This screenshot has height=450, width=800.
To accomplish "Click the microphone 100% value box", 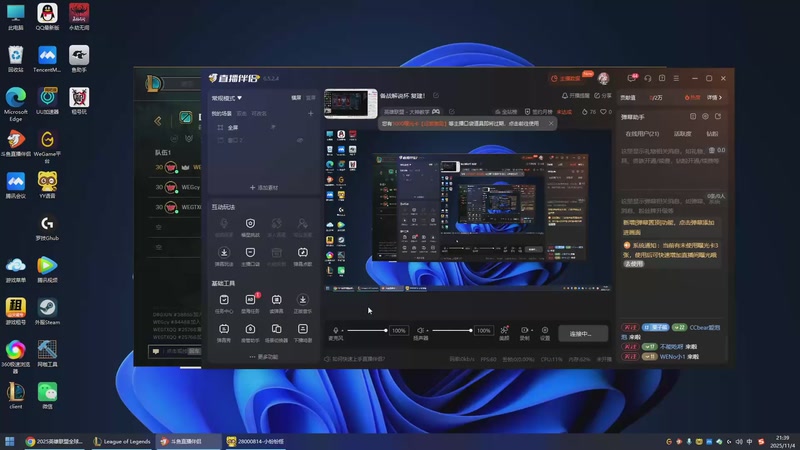I will pos(398,331).
